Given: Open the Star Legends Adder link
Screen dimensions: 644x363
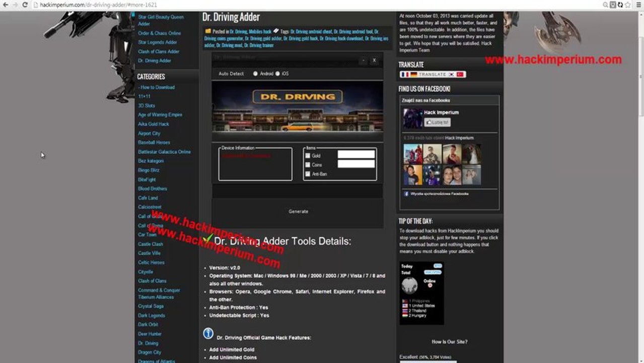Looking at the screenshot, I should pyautogui.click(x=158, y=42).
